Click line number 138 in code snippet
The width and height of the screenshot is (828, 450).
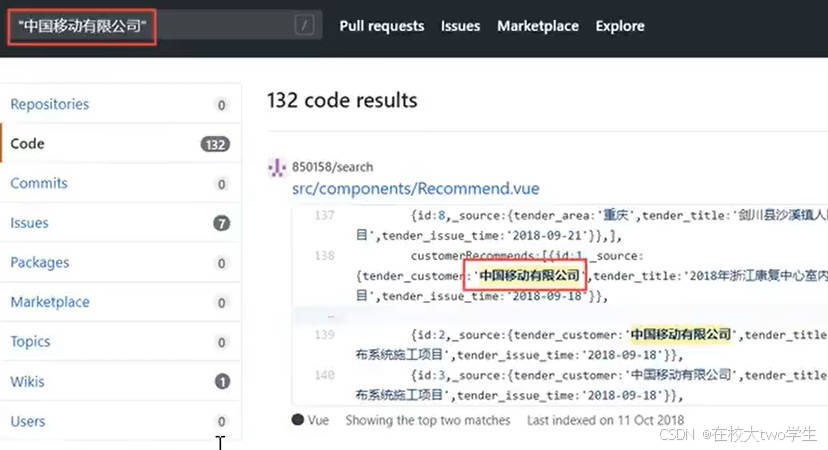pyautogui.click(x=324, y=256)
